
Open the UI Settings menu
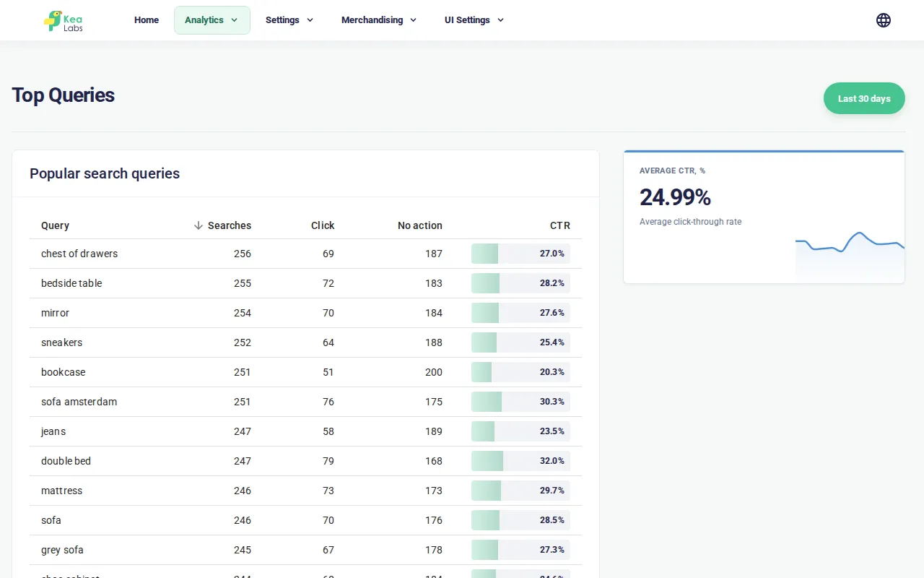click(x=474, y=20)
